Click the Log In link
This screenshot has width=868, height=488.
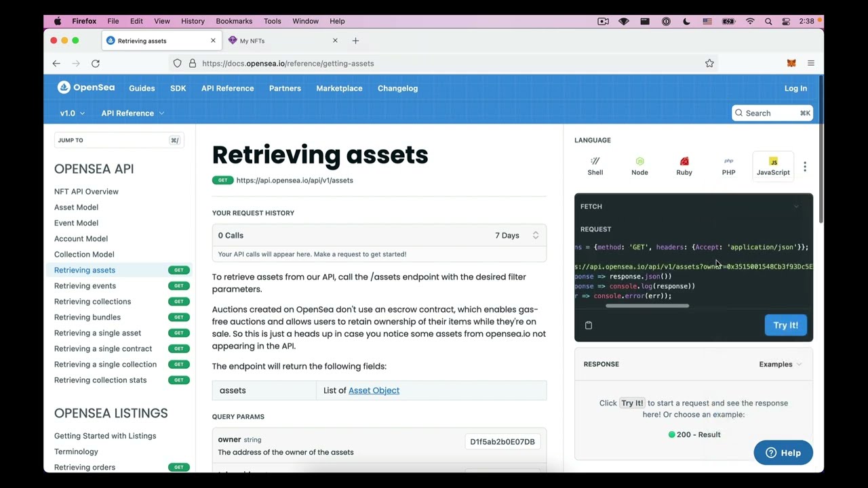coord(795,88)
